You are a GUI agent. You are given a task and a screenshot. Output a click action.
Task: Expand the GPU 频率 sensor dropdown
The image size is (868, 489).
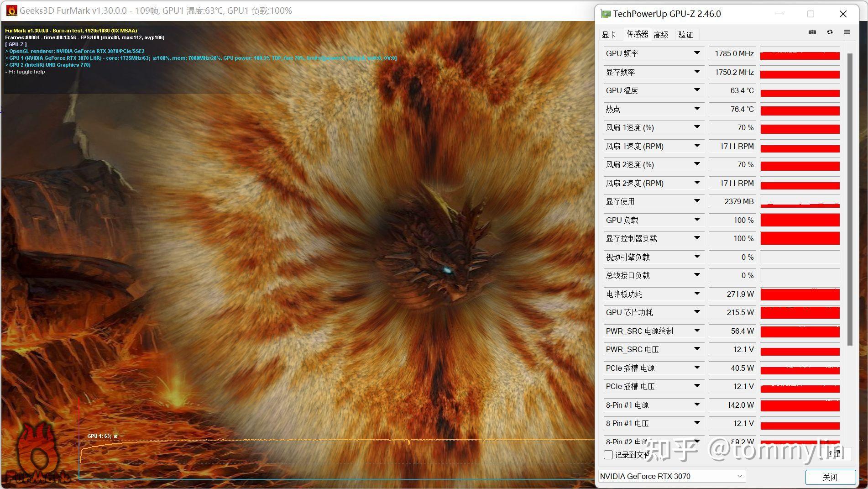[x=697, y=53]
